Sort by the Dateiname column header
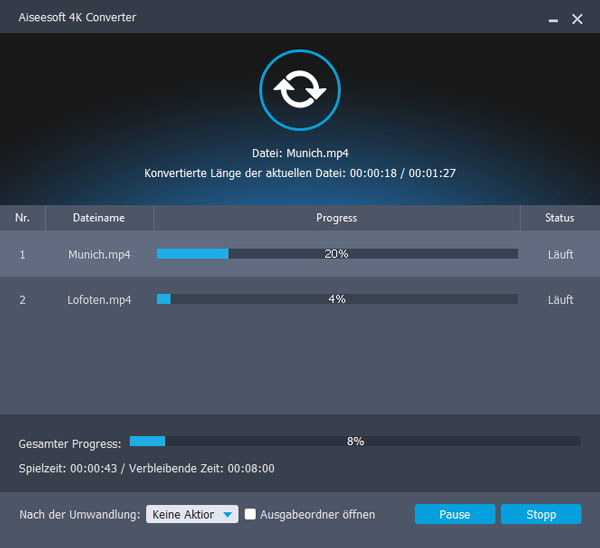Image resolution: width=600 pixels, height=548 pixels. [x=99, y=218]
